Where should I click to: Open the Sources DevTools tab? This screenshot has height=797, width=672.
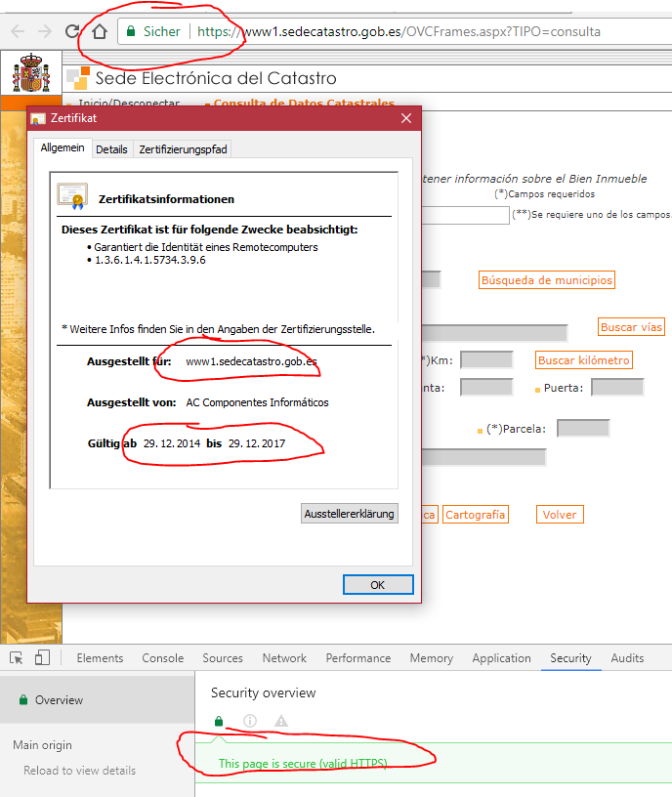(x=223, y=658)
